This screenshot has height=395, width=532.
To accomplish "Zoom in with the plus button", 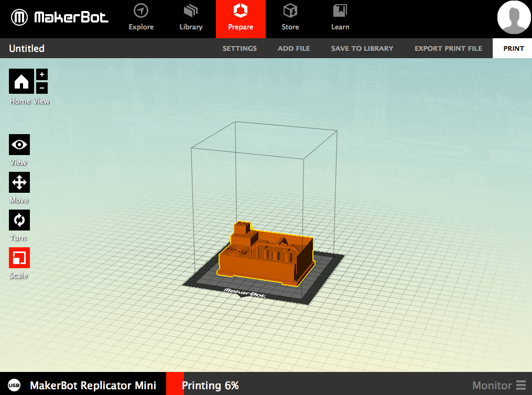I will (x=42, y=74).
